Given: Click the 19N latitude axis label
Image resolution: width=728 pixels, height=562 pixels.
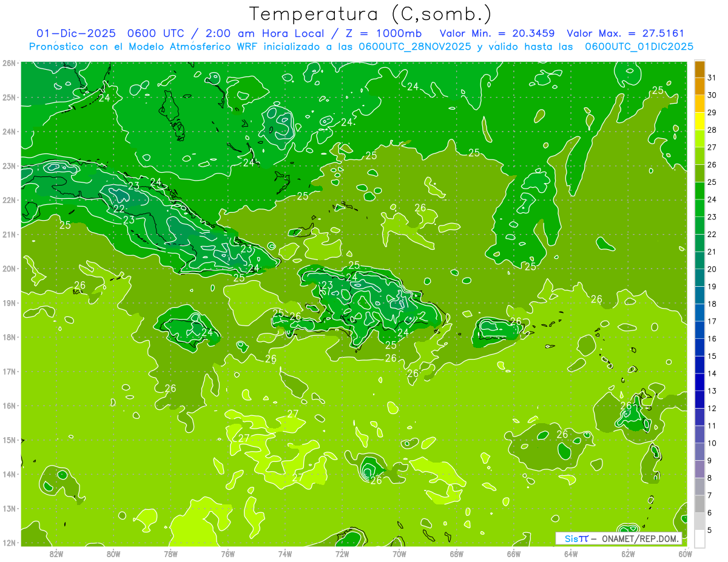Looking at the screenshot, I should pos(8,303).
